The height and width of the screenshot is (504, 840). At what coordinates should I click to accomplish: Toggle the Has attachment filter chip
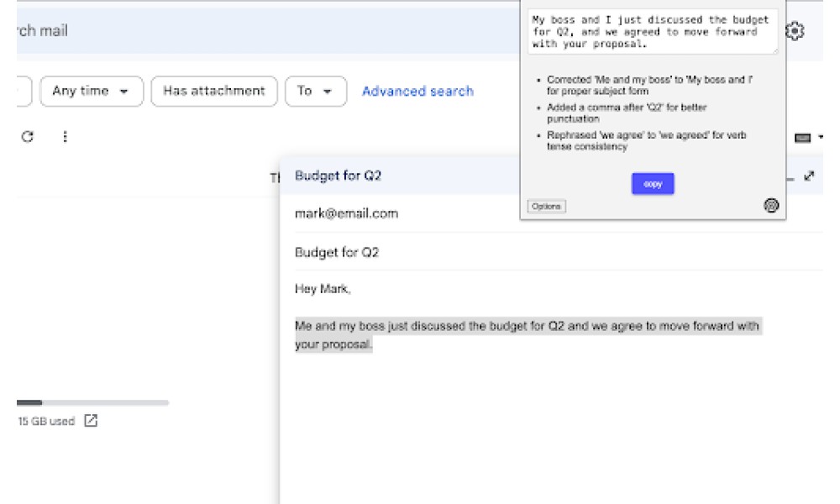[214, 91]
